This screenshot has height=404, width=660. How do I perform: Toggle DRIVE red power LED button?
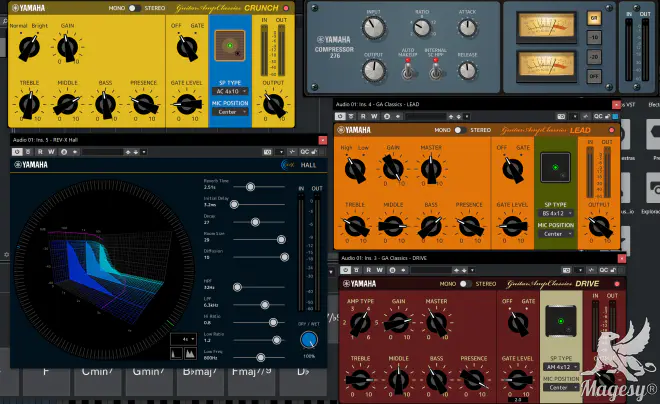617,284
